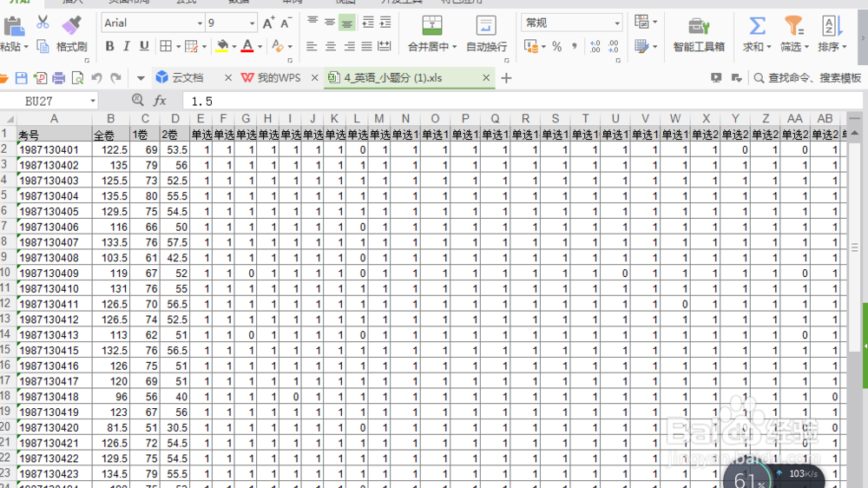868x488 pixels.
Task: Toggle Bold formatting
Action: click(x=109, y=47)
